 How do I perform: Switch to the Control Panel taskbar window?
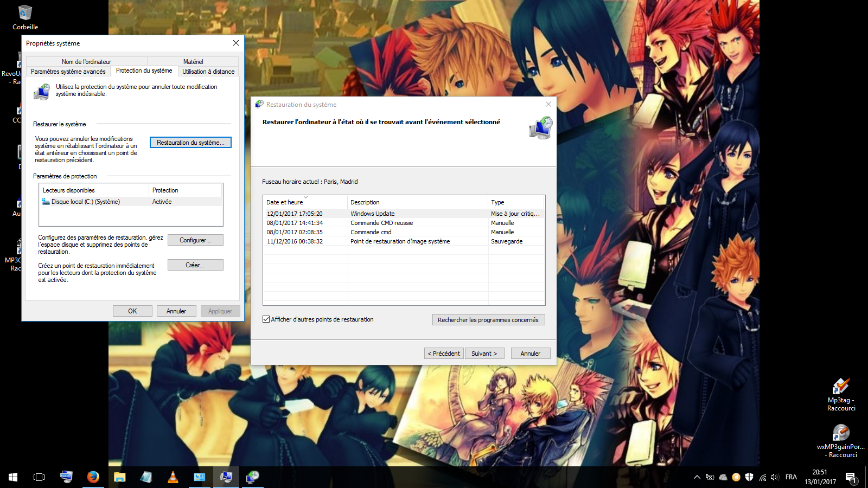click(x=199, y=477)
